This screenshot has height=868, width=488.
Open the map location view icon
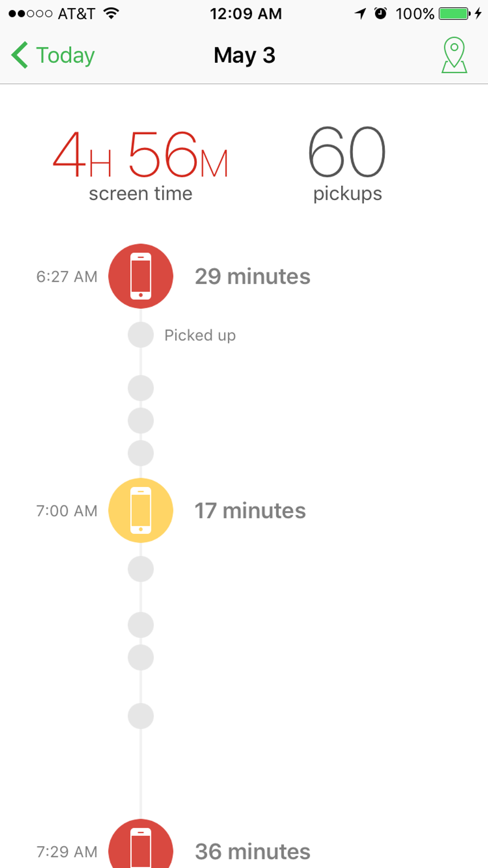pyautogui.click(x=454, y=55)
